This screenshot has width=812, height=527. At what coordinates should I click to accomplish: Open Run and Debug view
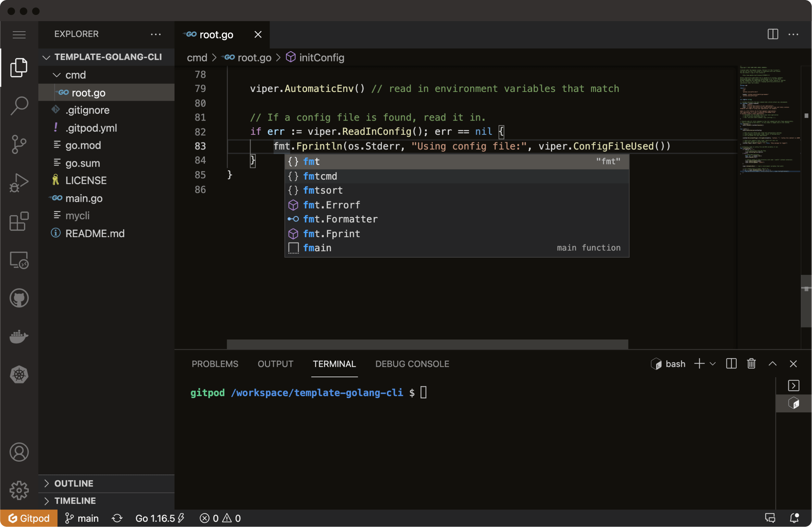(x=19, y=183)
